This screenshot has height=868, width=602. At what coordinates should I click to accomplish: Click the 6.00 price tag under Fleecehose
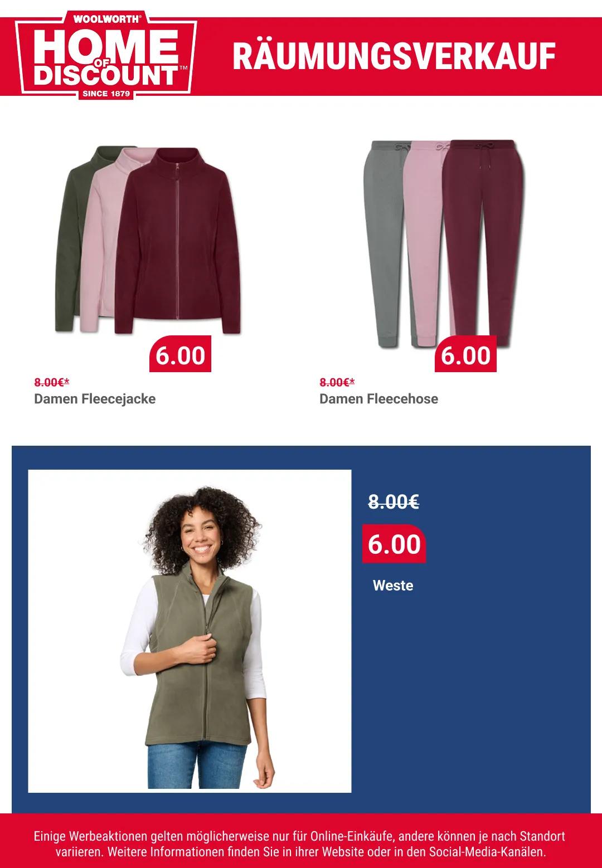pos(465,354)
